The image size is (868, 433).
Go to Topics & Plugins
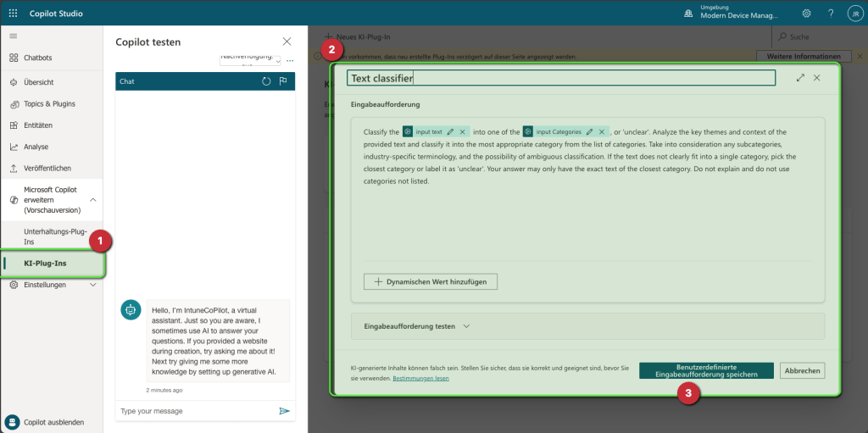[x=49, y=103]
